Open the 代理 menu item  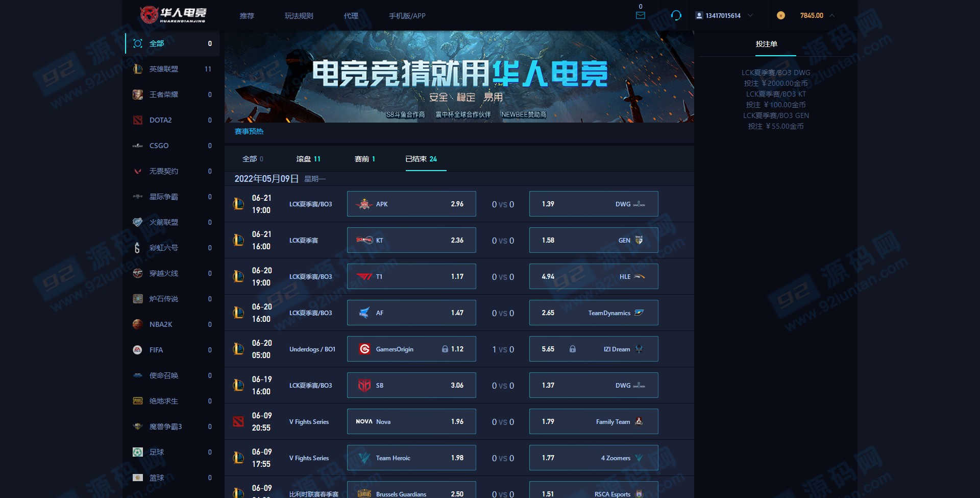pyautogui.click(x=351, y=16)
